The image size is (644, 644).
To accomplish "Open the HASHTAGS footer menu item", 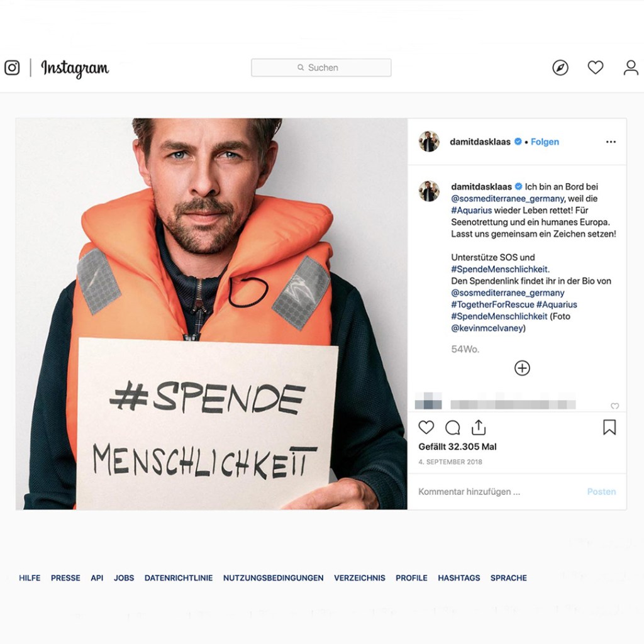I will [458, 578].
